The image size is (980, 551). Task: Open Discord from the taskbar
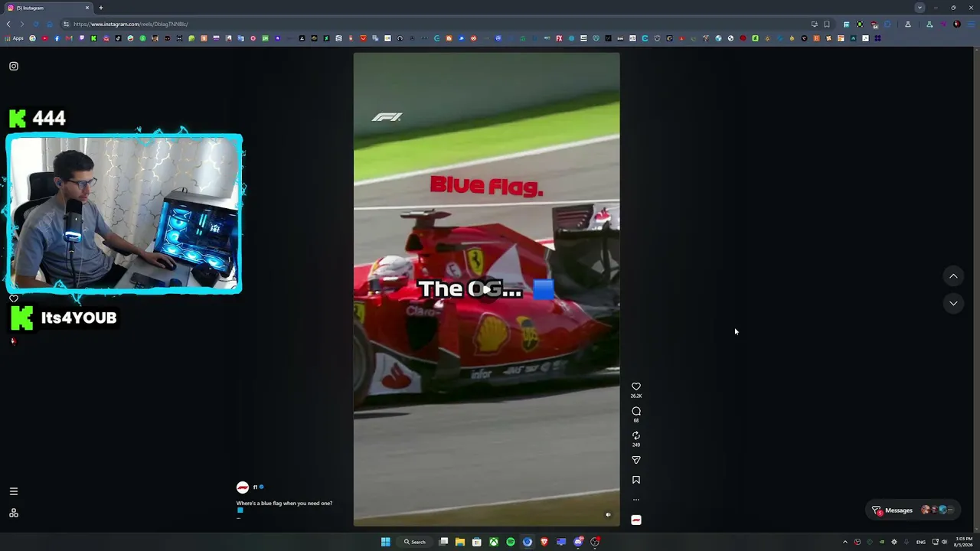coord(578,542)
